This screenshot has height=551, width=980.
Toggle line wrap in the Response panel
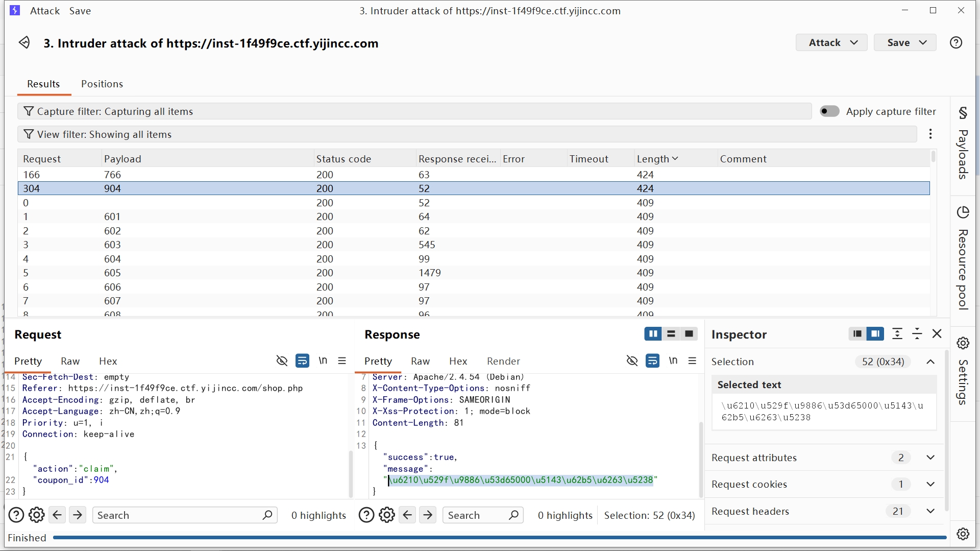coord(652,361)
